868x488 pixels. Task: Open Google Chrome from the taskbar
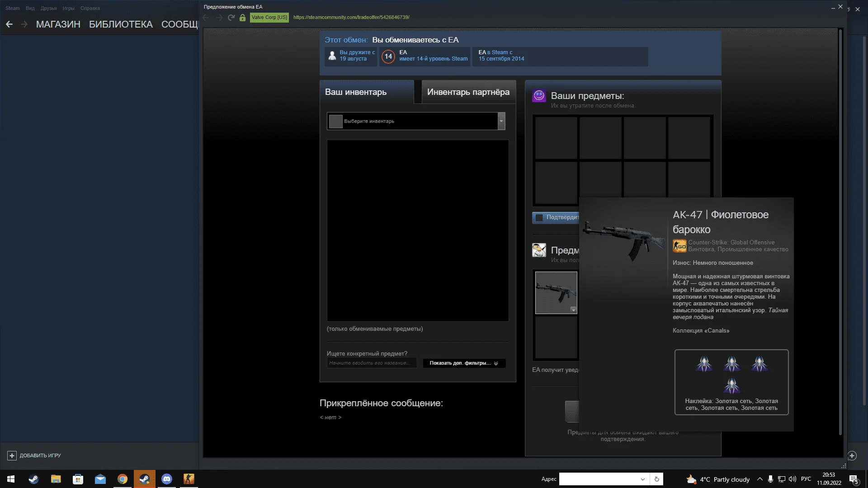(x=123, y=479)
